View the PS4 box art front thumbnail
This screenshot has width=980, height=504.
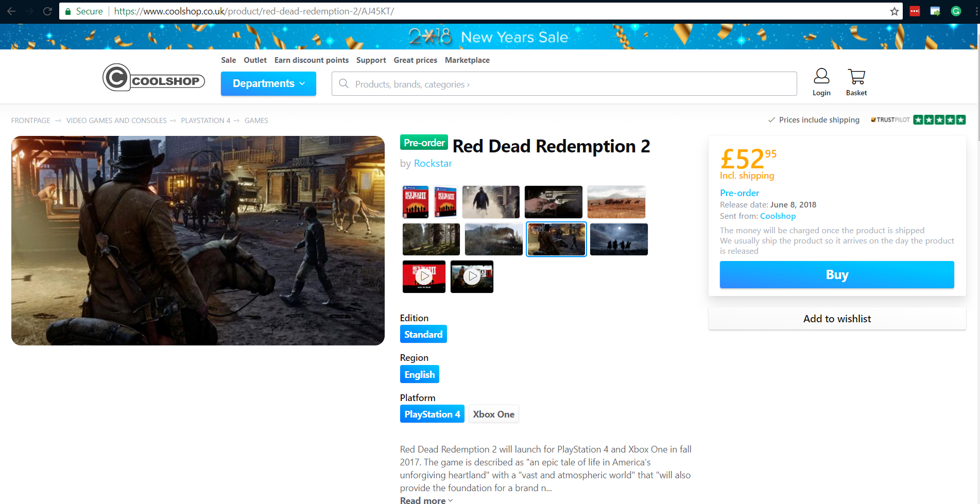[x=415, y=202]
